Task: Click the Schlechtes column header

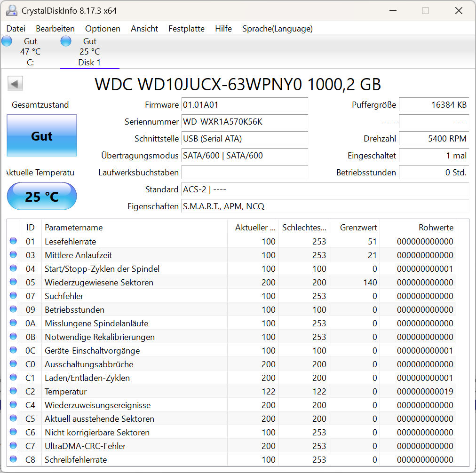Action: [303, 227]
